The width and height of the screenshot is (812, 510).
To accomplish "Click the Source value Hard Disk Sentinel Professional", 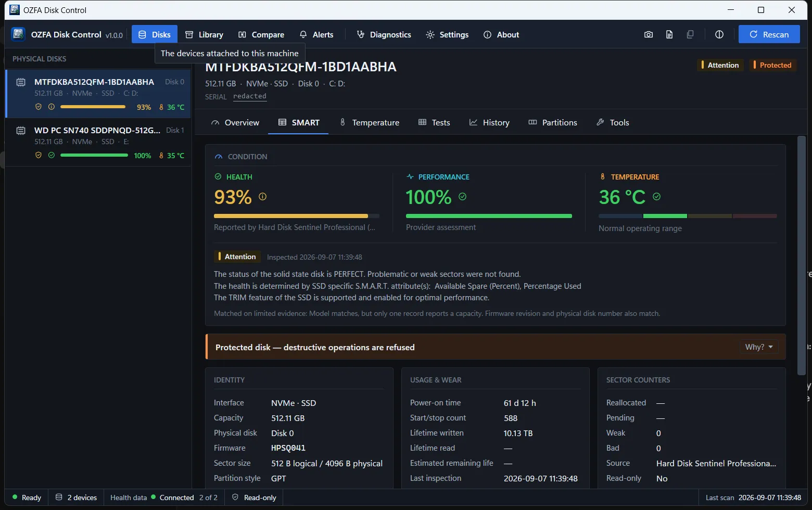I will pyautogui.click(x=716, y=463).
